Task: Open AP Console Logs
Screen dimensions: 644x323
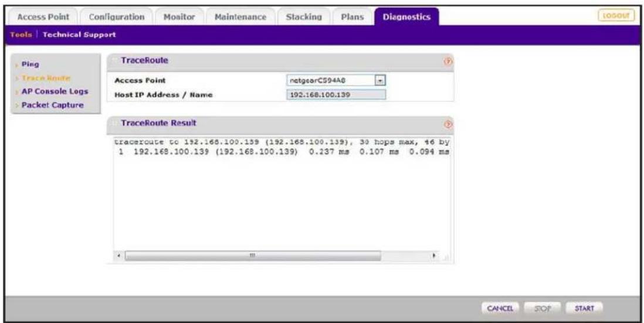Action: click(55, 91)
